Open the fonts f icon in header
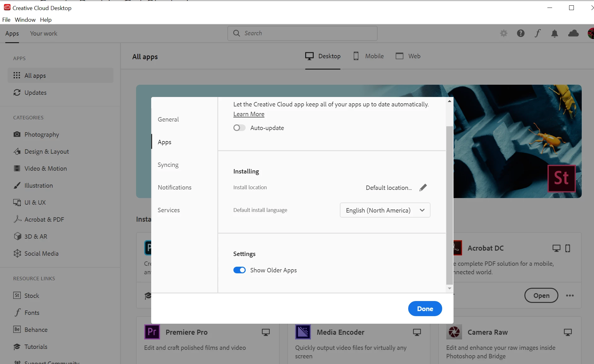 point(538,33)
